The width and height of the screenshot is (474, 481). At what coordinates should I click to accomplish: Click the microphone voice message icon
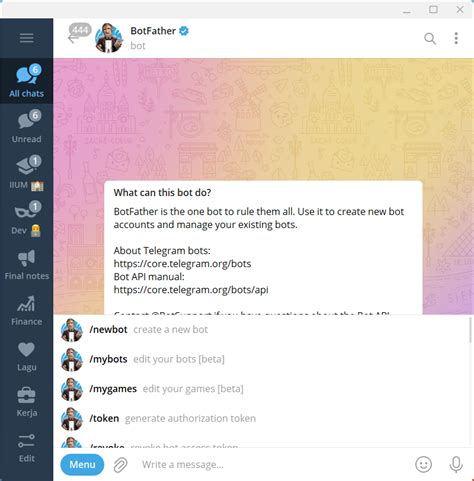click(x=456, y=464)
